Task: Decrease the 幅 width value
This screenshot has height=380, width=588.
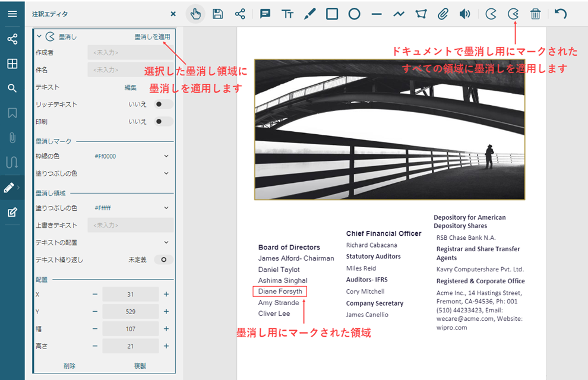Action: point(95,329)
